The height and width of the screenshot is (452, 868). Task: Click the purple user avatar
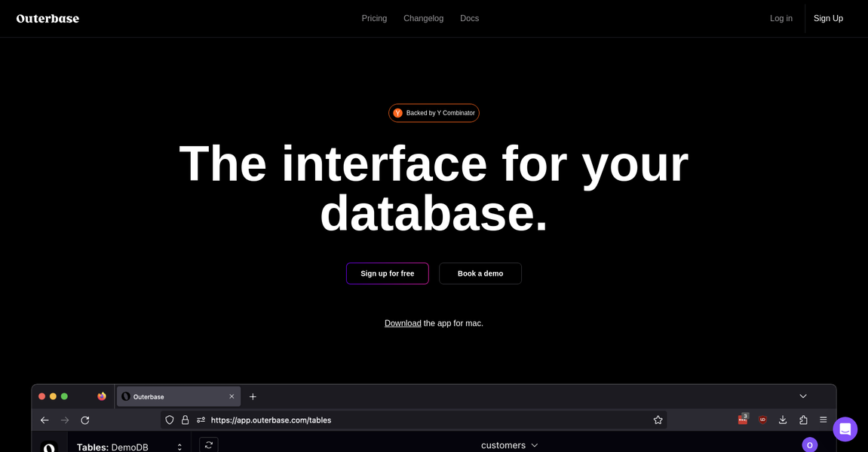(x=809, y=445)
